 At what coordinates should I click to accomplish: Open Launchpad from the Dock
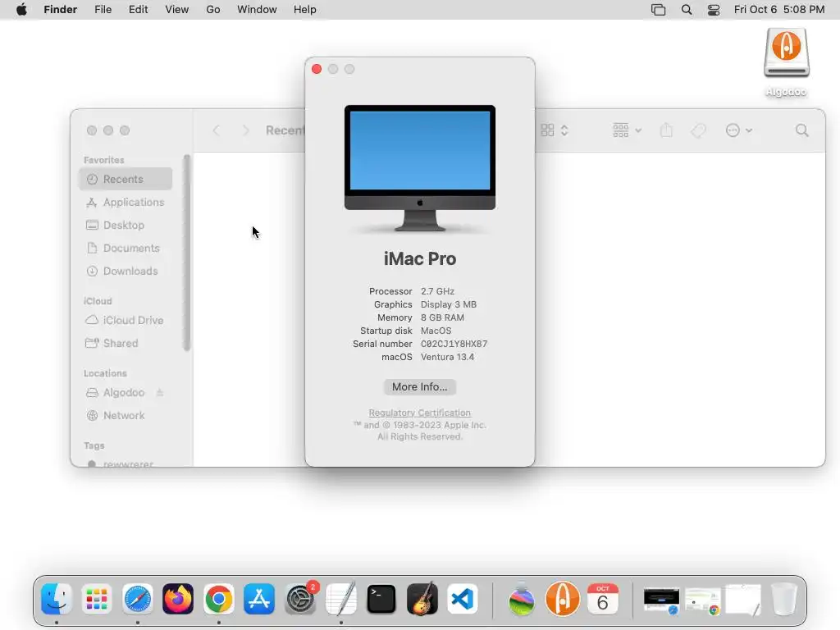click(97, 599)
